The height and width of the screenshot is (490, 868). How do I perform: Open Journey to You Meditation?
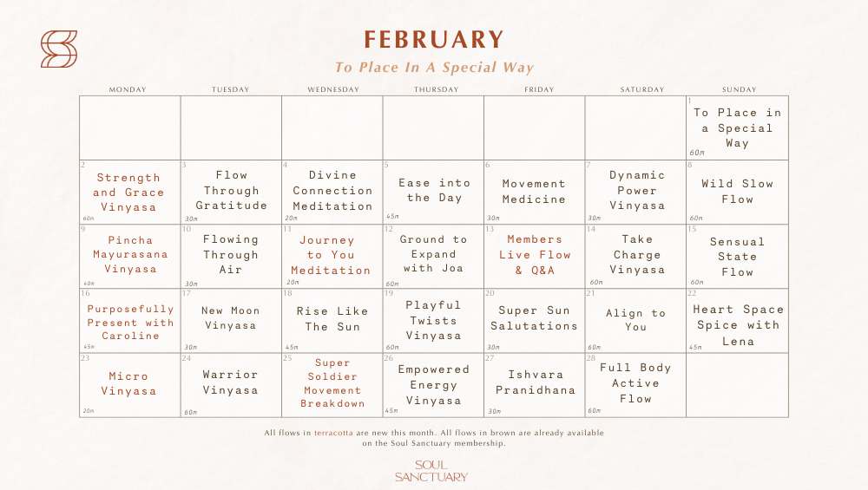click(x=331, y=255)
